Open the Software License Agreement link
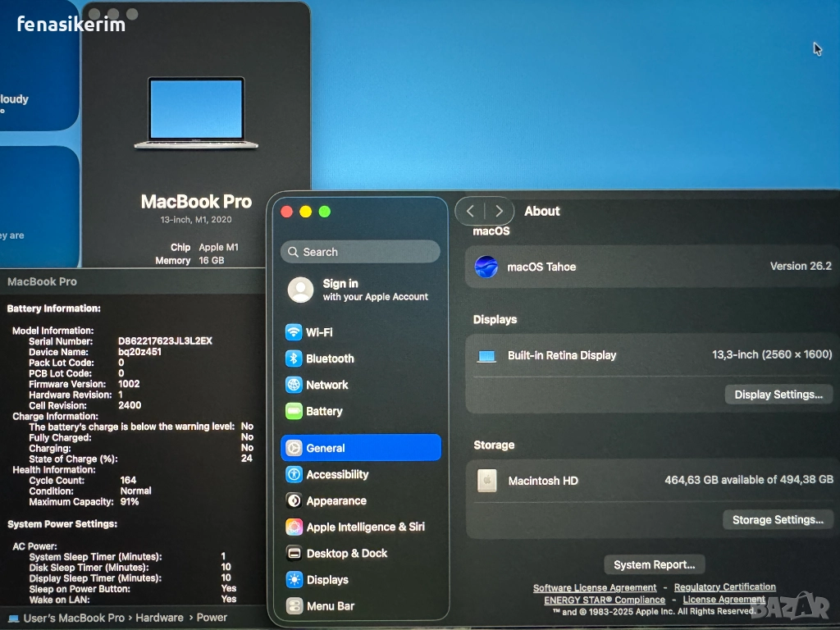This screenshot has width=840, height=630. pyautogui.click(x=595, y=587)
